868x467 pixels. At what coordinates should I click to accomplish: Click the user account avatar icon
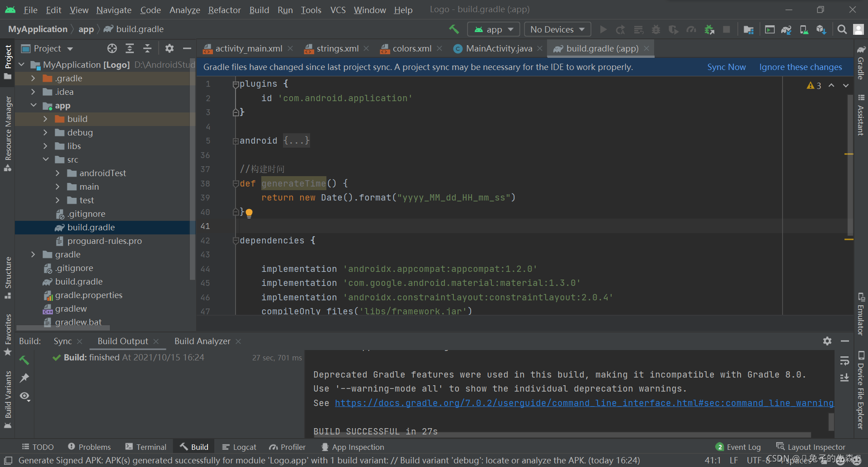click(858, 29)
